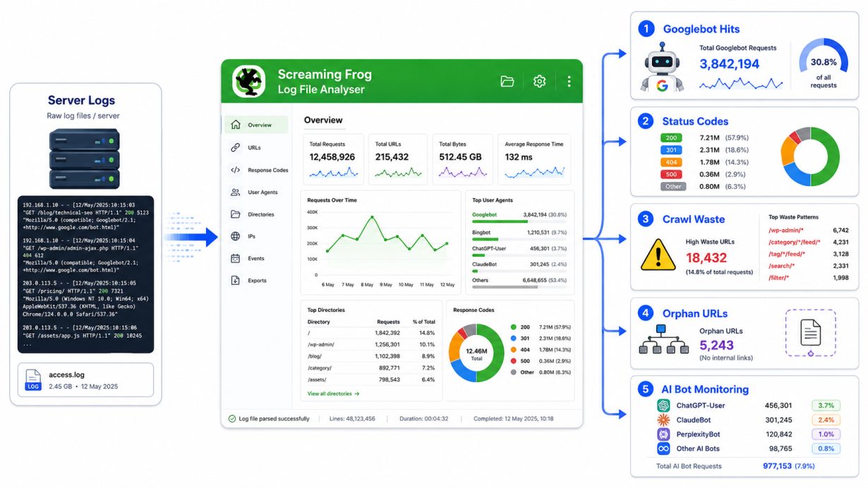Image resolution: width=868 pixels, height=488 pixels.
Task: Click the /category/ directory row
Action: click(371, 367)
